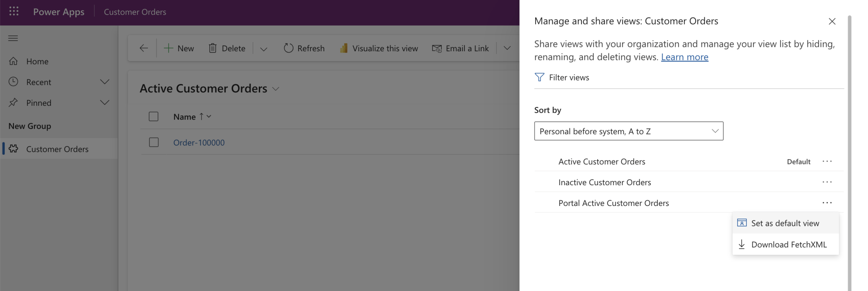Go to Home in sidebar
Image resolution: width=868 pixels, height=291 pixels.
(37, 61)
